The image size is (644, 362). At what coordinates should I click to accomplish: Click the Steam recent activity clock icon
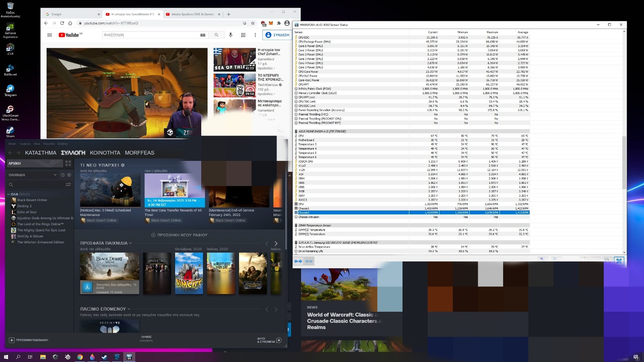63,175
